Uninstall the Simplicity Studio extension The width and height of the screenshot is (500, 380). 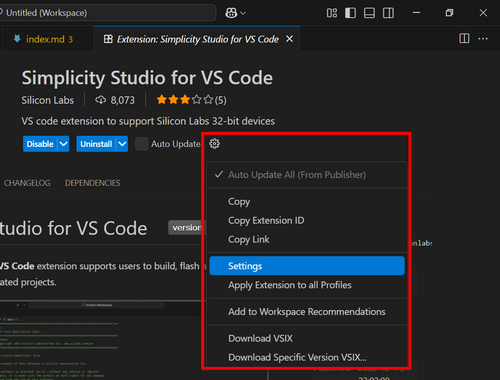pos(96,144)
